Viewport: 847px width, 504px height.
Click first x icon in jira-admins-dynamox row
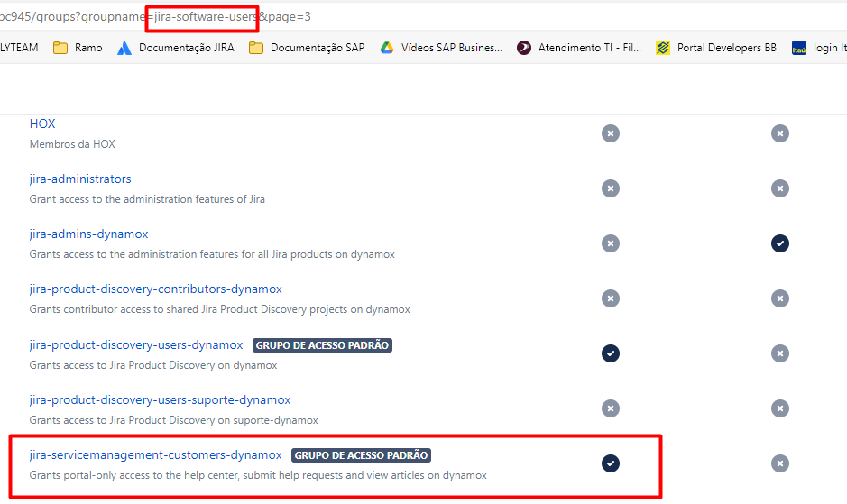click(x=611, y=243)
